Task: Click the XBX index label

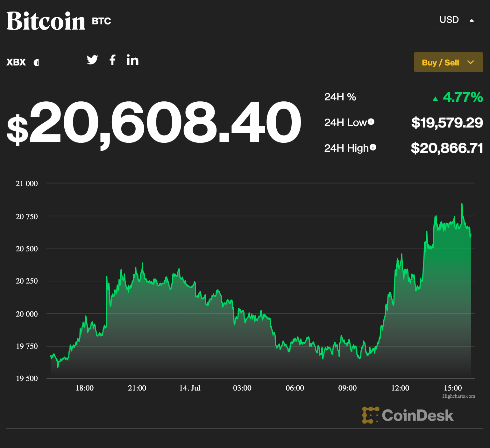Action: point(16,62)
